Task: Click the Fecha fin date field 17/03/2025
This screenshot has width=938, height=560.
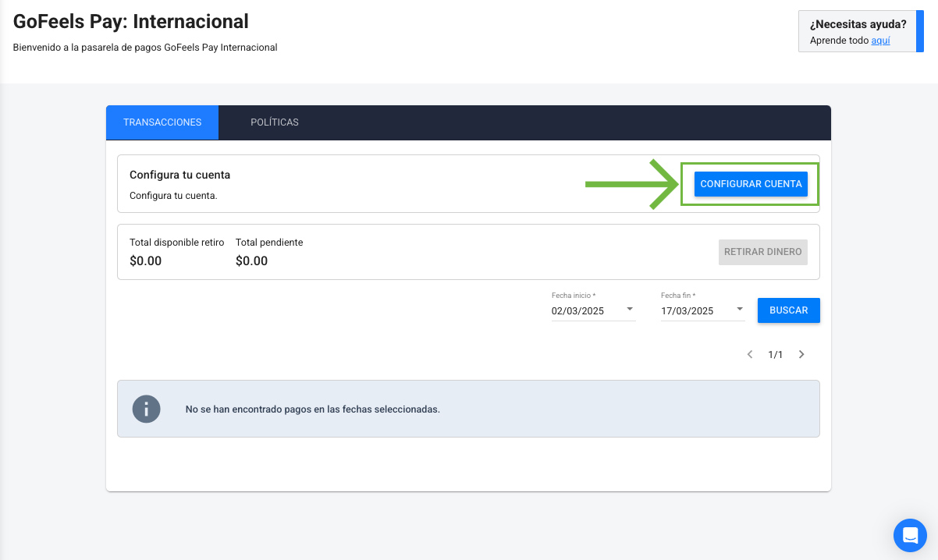Action: 687,310
